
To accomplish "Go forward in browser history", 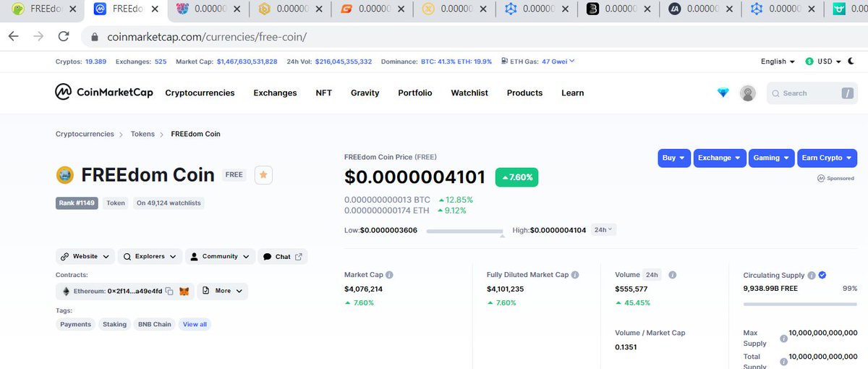I will (39, 36).
